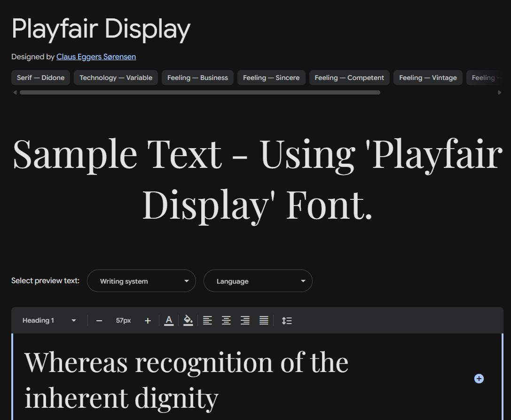
Task: Select the Feeling — Vintage tag
Action: (428, 78)
